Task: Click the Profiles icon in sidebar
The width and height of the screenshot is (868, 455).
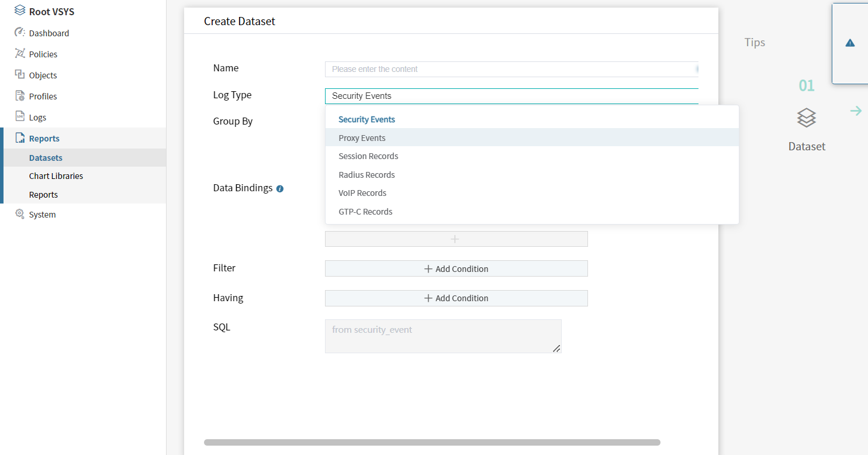Action: [x=20, y=96]
